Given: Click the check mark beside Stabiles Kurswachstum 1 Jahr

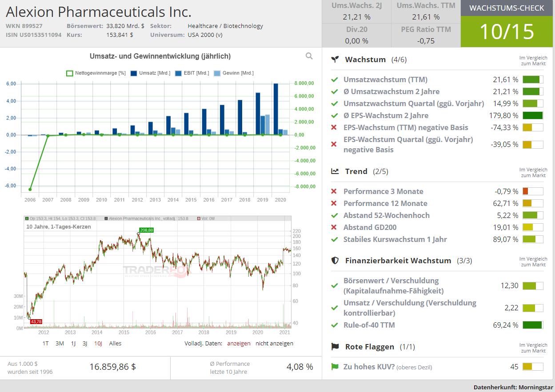Looking at the screenshot, I should (x=335, y=239).
